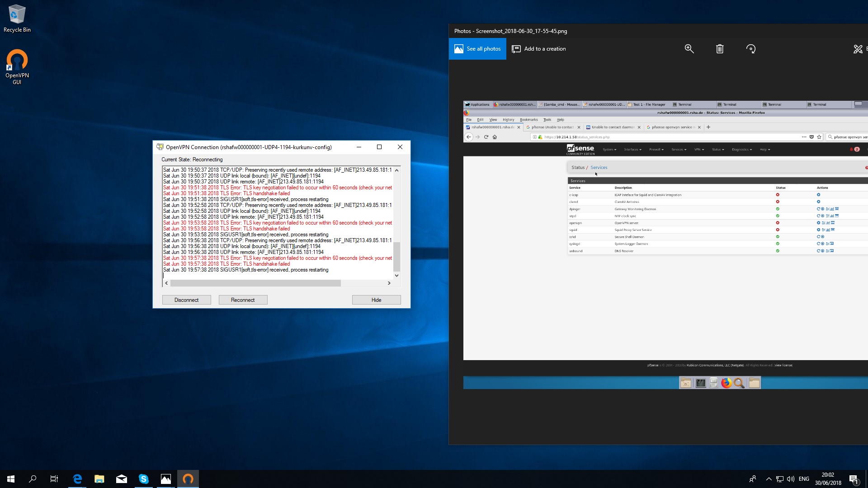Launch the OpenVPN GUI desktop shortcut
This screenshot has height=488, width=868.
point(17,67)
